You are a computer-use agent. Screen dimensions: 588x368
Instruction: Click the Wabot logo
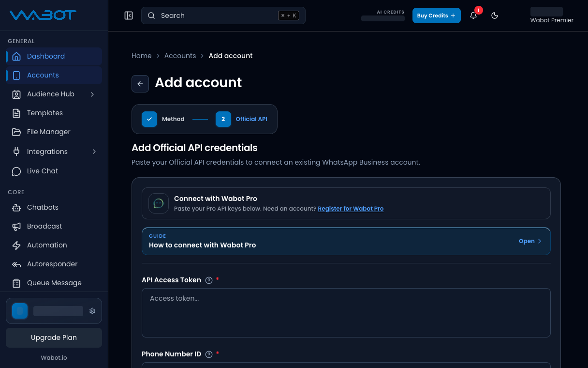[43, 15]
